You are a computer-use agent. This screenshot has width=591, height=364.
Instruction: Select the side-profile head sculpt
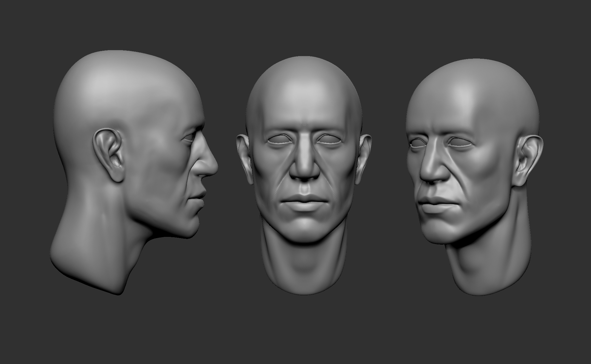pos(134,173)
